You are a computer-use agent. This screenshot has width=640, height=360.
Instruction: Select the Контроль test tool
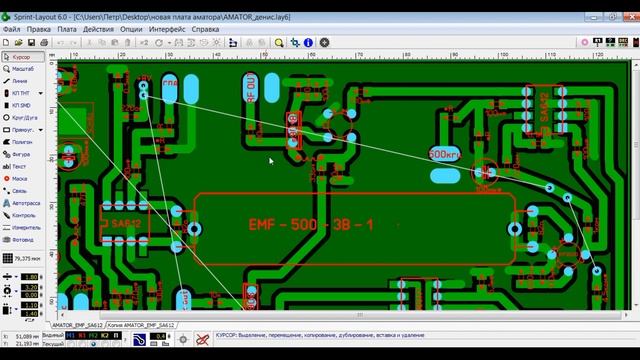pos(23,215)
